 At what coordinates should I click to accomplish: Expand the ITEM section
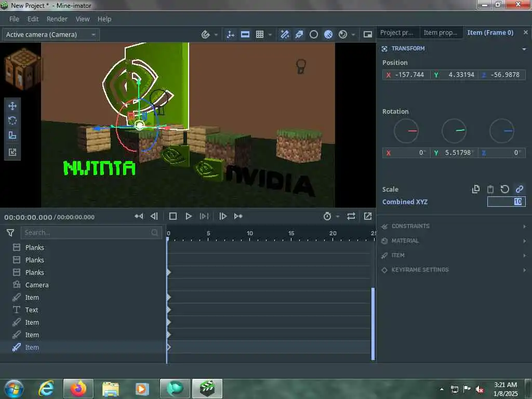coord(525,256)
